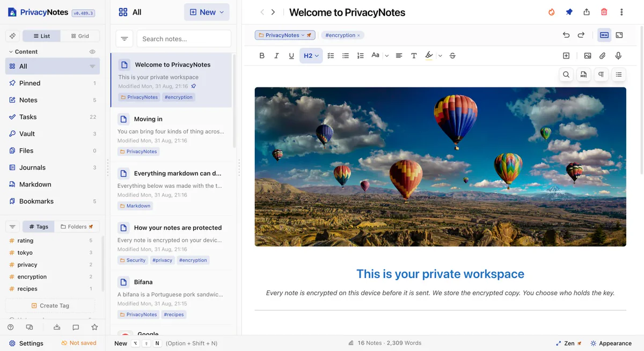Open the Vault section
The height and width of the screenshot is (351, 644).
[x=53, y=134]
